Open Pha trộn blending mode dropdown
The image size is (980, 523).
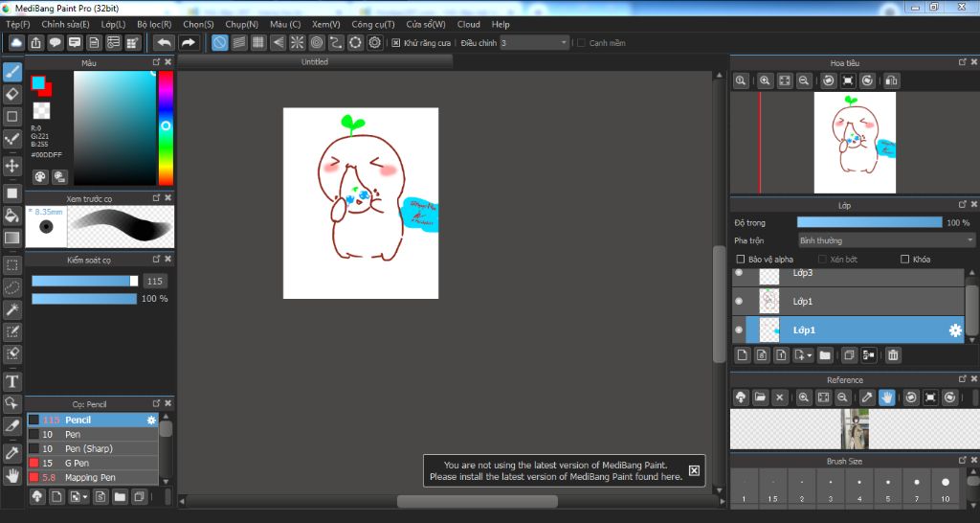pos(886,240)
